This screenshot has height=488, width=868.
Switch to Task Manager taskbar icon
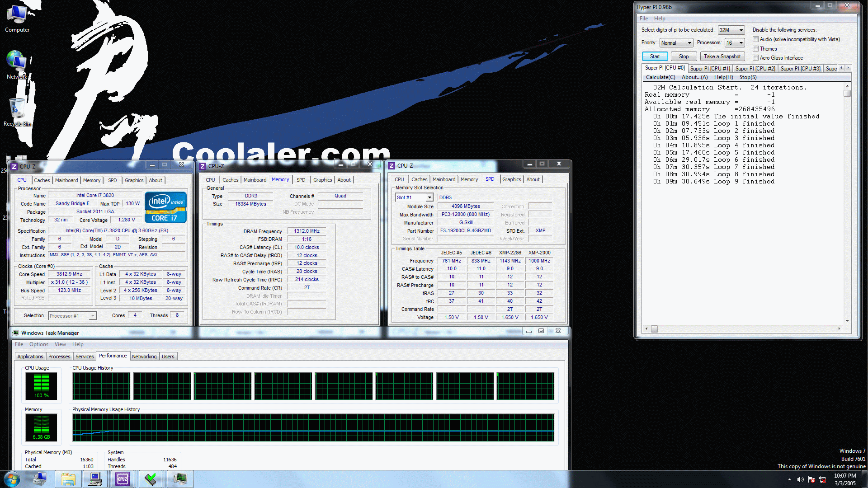point(180,479)
